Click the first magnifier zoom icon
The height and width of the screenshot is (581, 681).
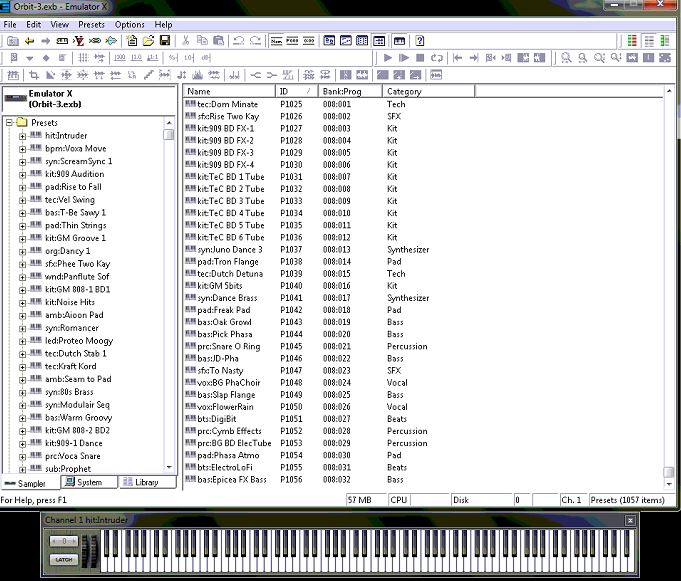point(566,58)
